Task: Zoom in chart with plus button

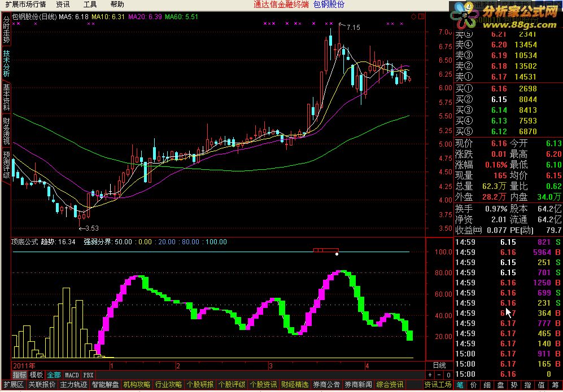Action: (430, 375)
